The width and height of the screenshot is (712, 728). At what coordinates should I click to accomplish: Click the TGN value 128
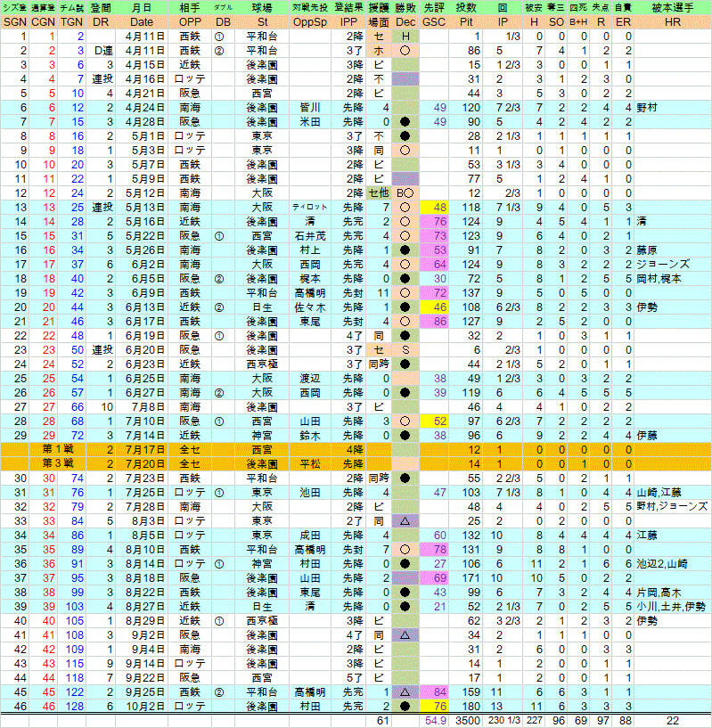74,707
